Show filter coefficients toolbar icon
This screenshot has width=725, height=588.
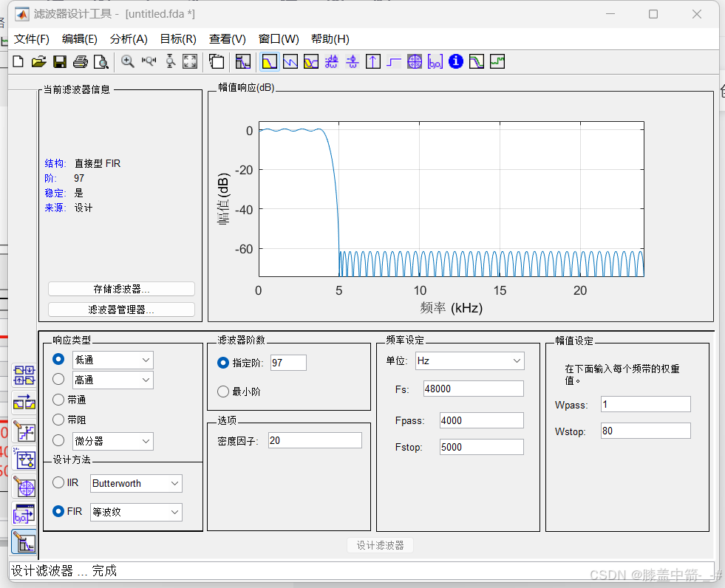coord(435,62)
